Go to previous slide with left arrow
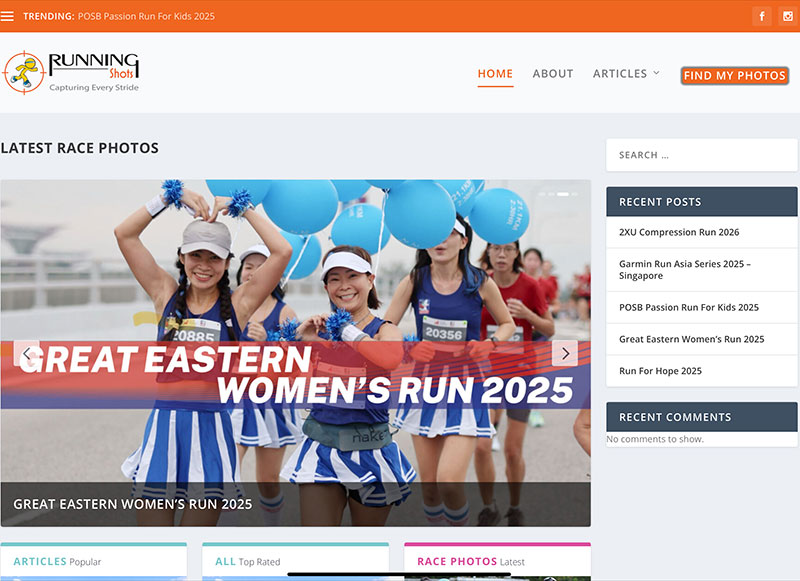The width and height of the screenshot is (800, 581). [x=27, y=353]
